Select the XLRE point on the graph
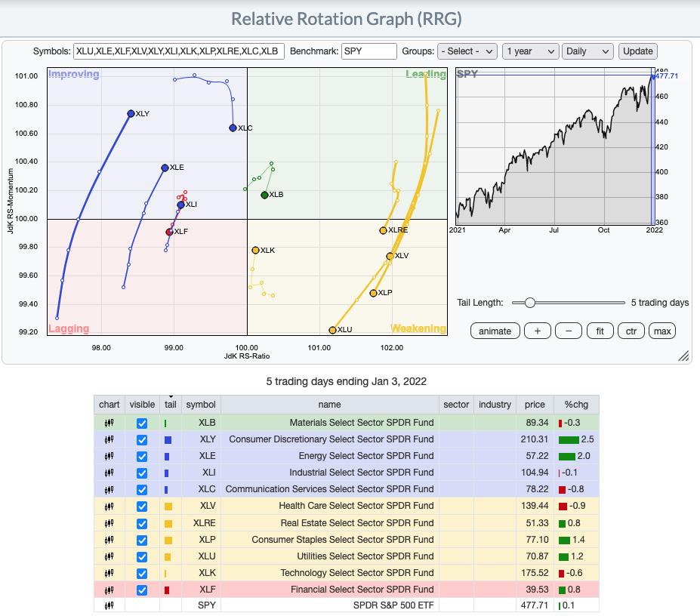This screenshot has height=616, width=700. point(383,231)
